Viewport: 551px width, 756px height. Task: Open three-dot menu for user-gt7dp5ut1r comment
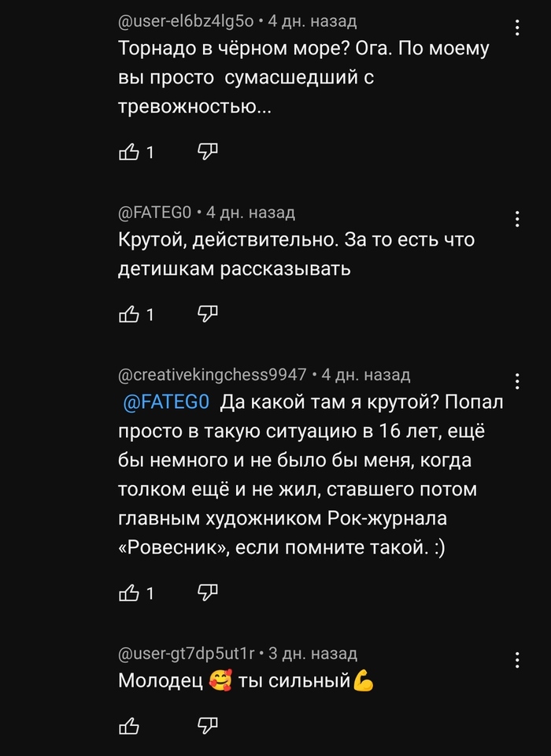(517, 659)
